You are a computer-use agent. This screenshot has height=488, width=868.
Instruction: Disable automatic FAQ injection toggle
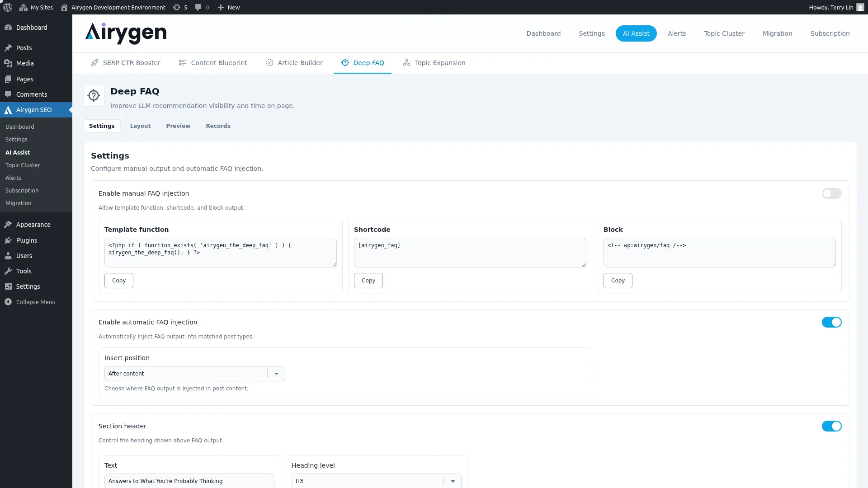tap(831, 322)
